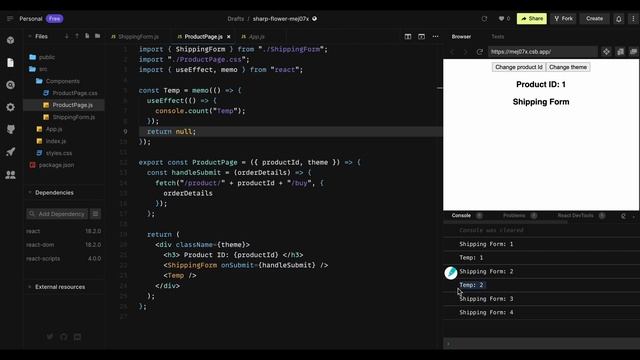Open the Search icon in activity bar
640x360 pixels.
point(11,85)
